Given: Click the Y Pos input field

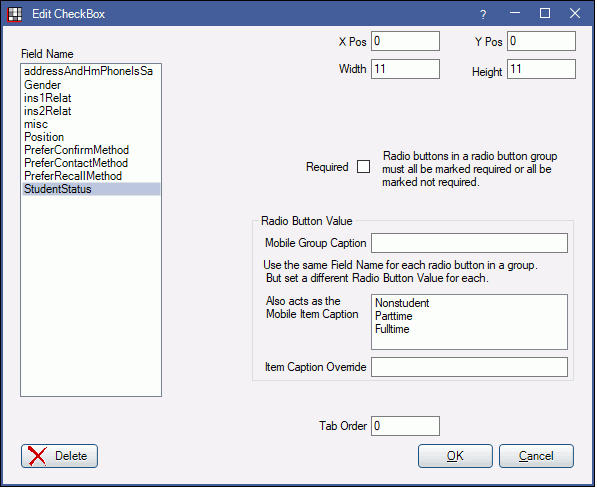Looking at the screenshot, I should click(x=541, y=41).
